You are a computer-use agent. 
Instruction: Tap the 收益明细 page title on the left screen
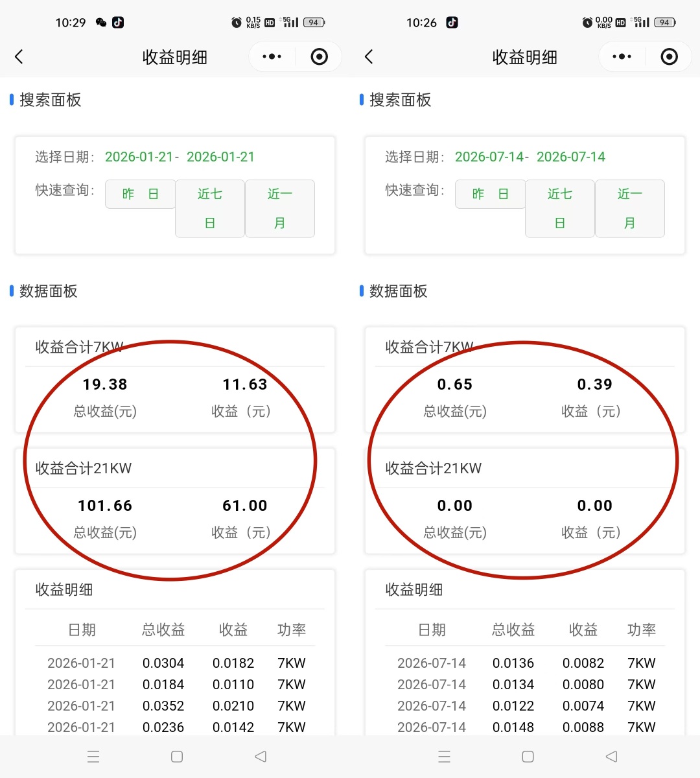pyautogui.click(x=175, y=58)
